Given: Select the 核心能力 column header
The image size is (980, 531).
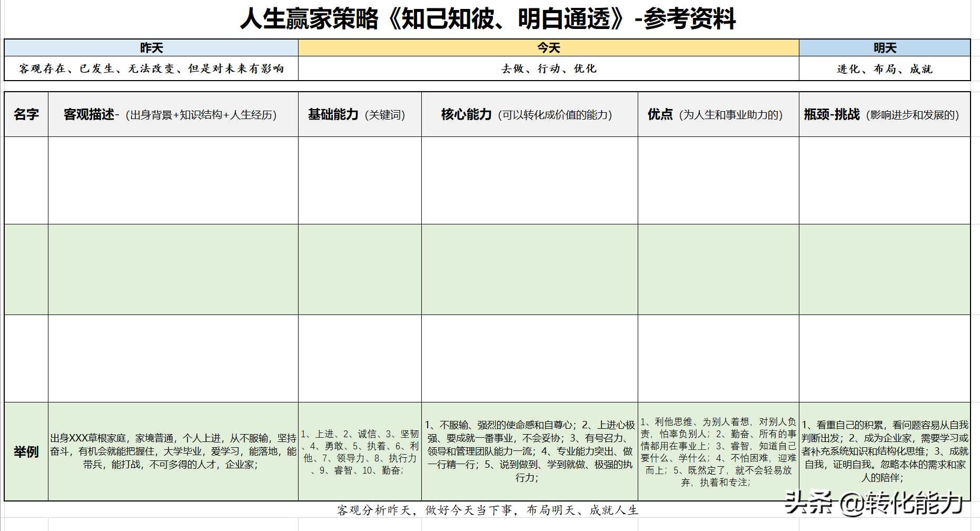Looking at the screenshot, I should (530, 114).
